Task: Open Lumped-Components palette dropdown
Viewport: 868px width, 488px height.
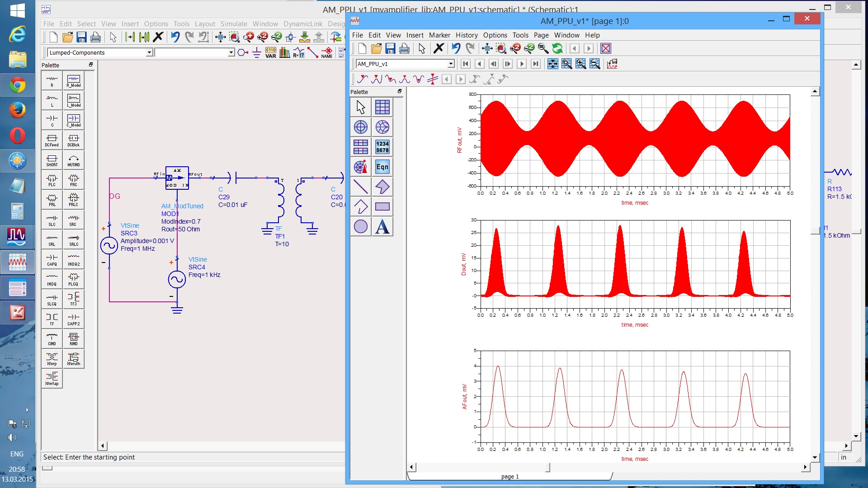Action: 149,52
